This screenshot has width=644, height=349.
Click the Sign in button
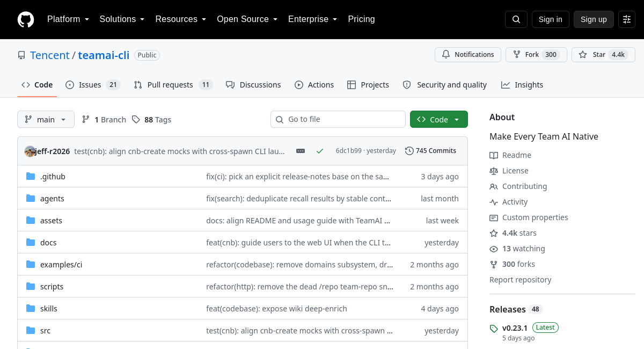pos(551,19)
